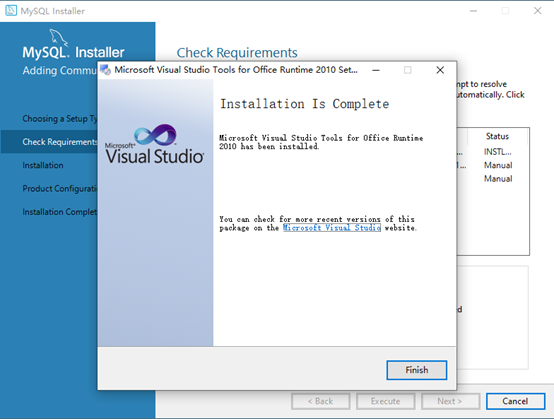Close the MySQL Installer window
Viewport: 554px width, 419px height.
(x=537, y=11)
